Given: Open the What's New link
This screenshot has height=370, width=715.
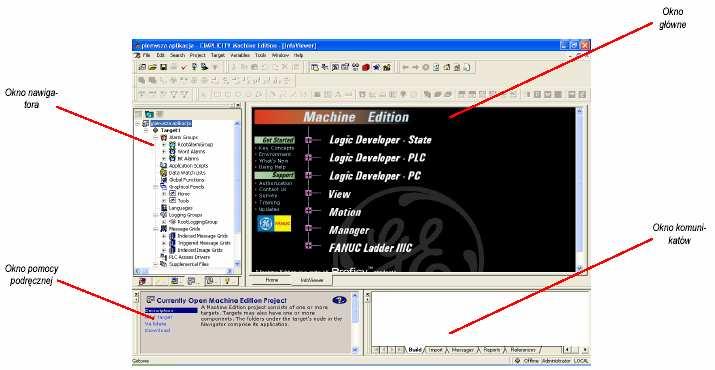Looking at the screenshot, I should (x=273, y=161).
